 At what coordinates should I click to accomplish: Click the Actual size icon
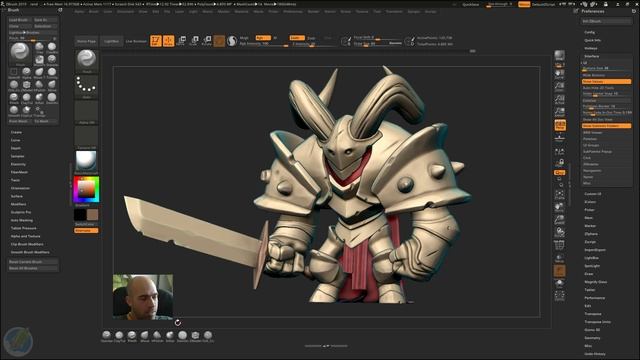click(560, 99)
